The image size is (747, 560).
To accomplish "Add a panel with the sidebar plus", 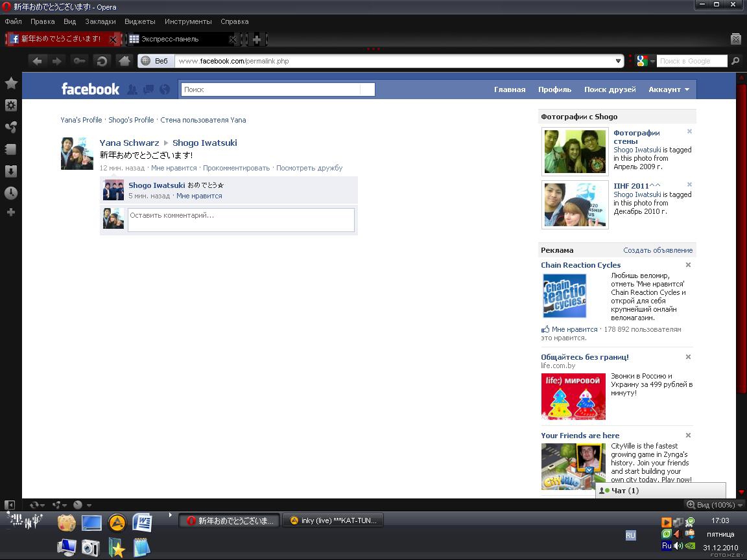I will pos(11,213).
